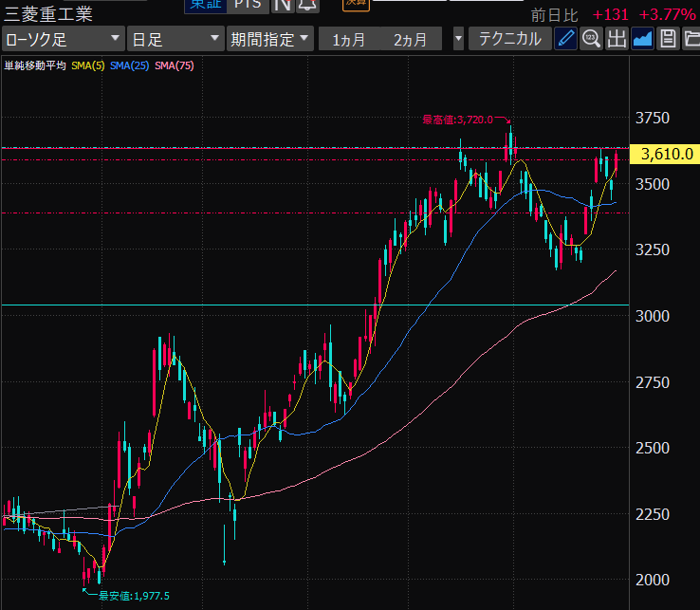Click the SMA(5) legend label
The image size is (700, 610).
click(x=88, y=65)
